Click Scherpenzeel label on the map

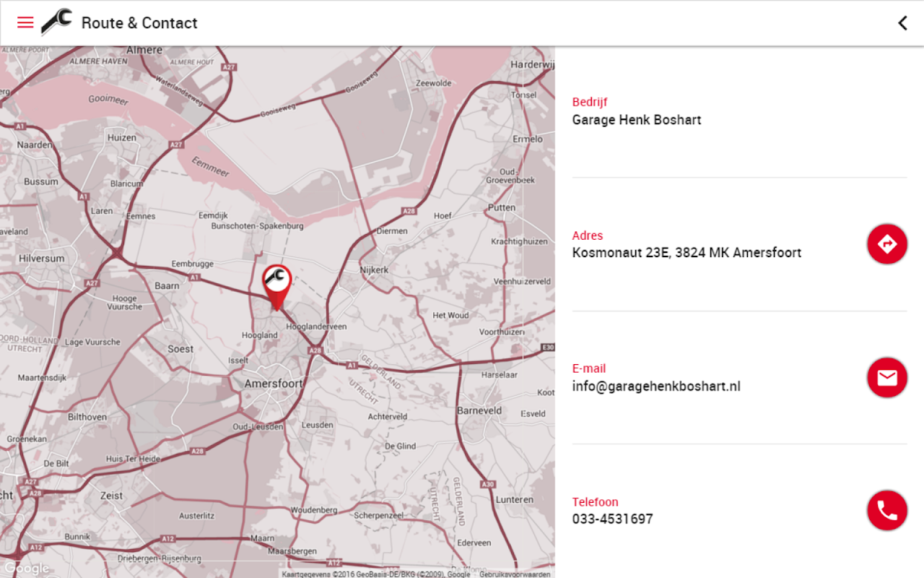tap(379, 515)
